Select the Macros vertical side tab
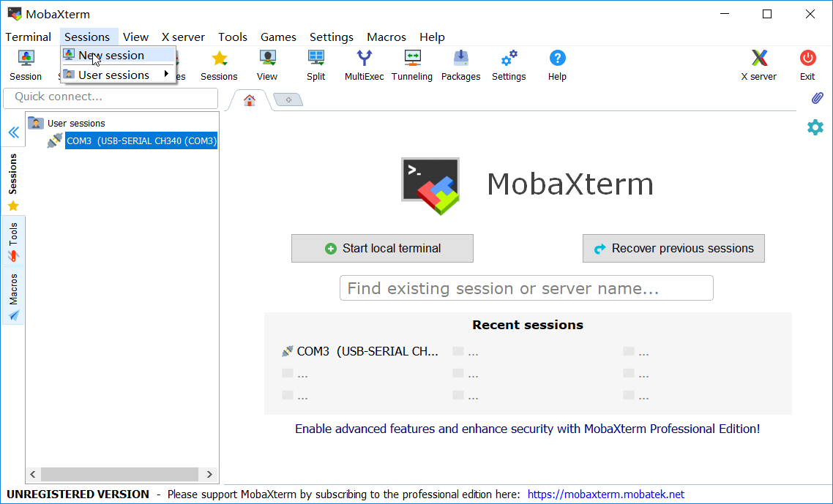Viewport: 833px width, 504px height. (13, 297)
